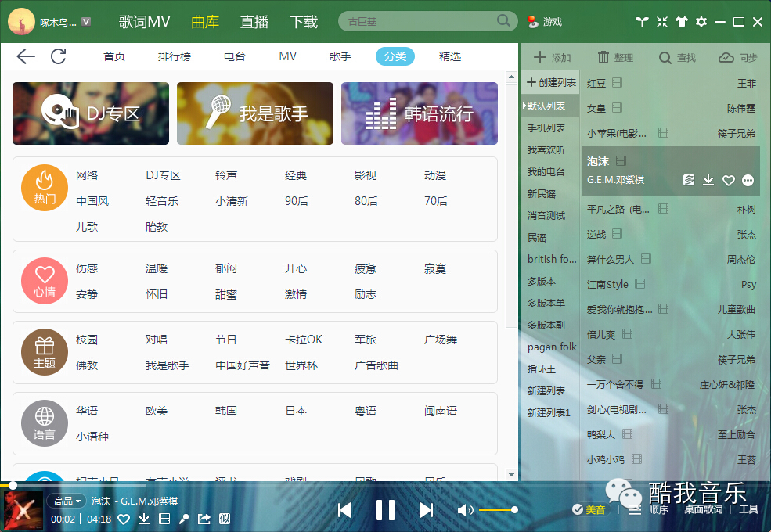Go to the 歌手 sub-tab
771x532 pixels.
(x=340, y=56)
